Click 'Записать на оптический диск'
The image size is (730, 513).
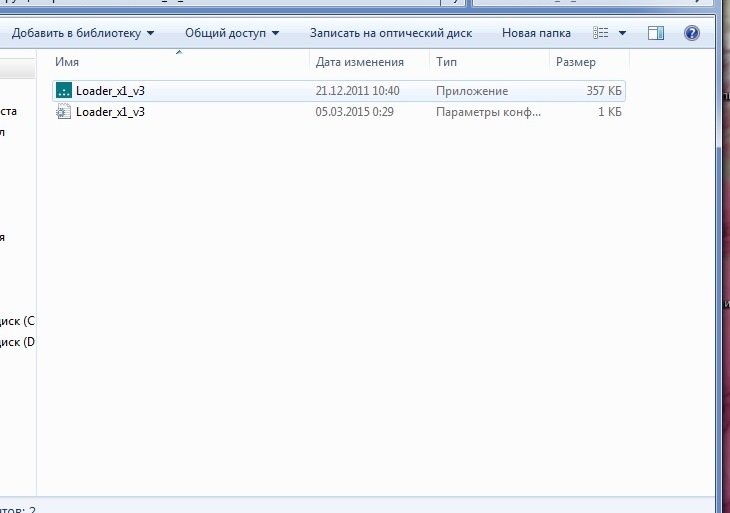(391, 33)
